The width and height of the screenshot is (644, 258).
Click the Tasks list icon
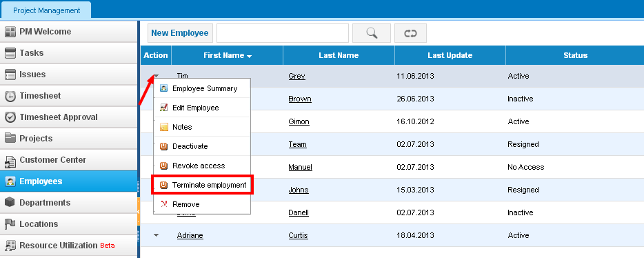tap(10, 53)
